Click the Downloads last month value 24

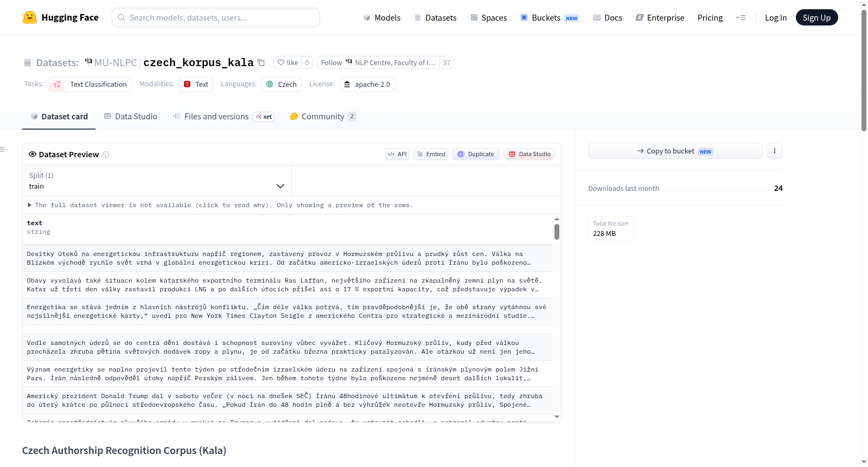click(x=778, y=188)
